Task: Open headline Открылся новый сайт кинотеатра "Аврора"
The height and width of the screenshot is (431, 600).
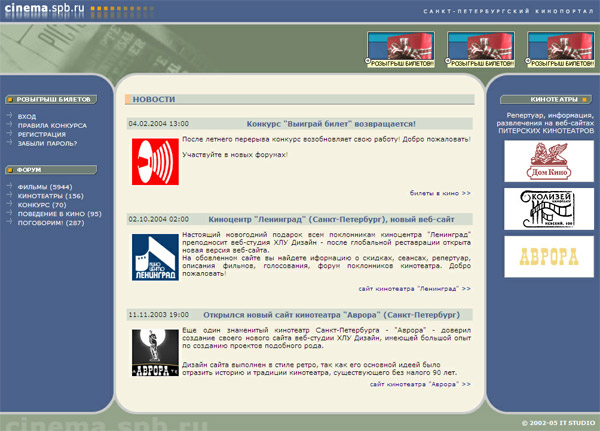Action: coord(331,315)
